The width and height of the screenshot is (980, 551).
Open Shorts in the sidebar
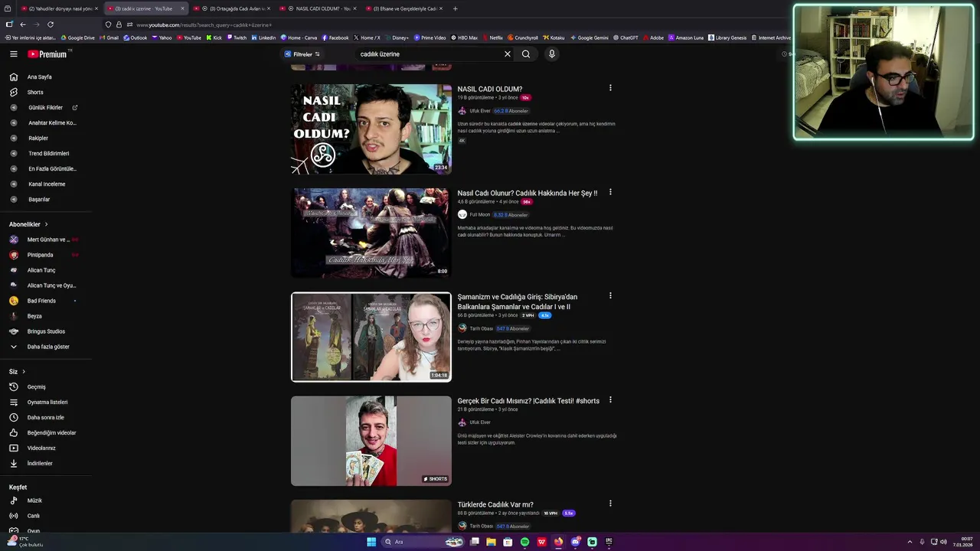point(35,93)
